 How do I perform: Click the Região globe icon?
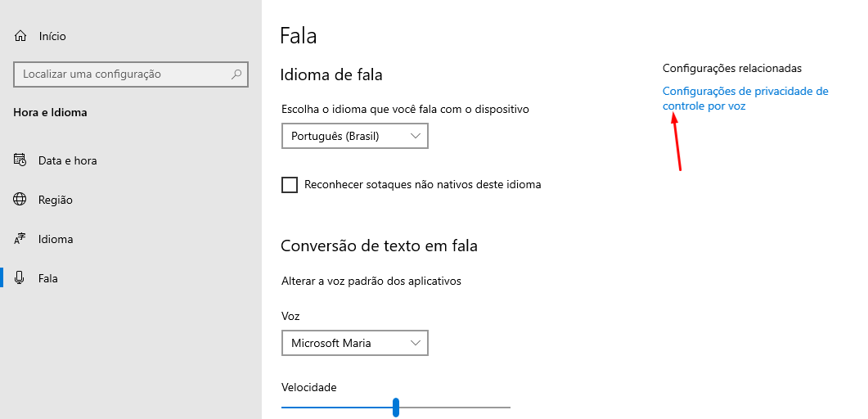point(20,200)
